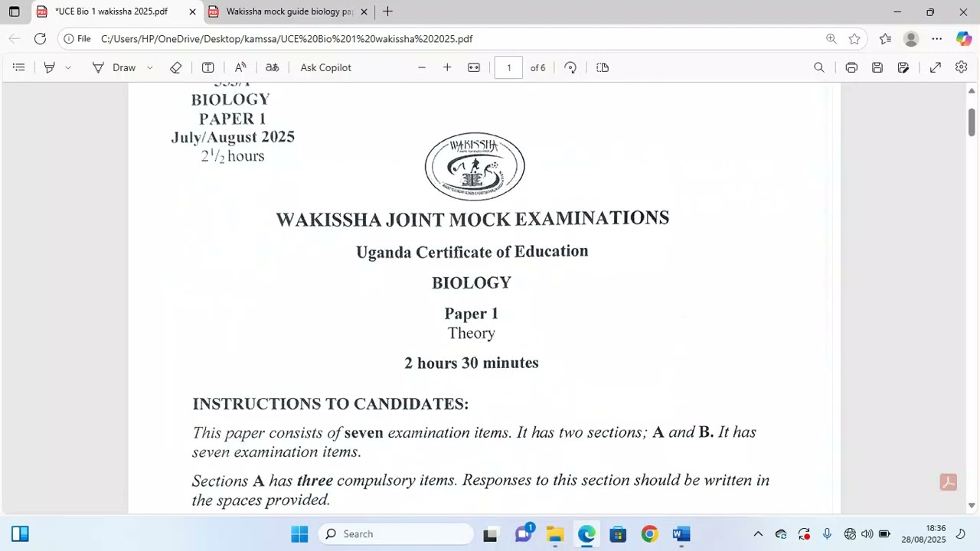Open volume speaker tray icon
The height and width of the screenshot is (551, 980).
coord(867,534)
